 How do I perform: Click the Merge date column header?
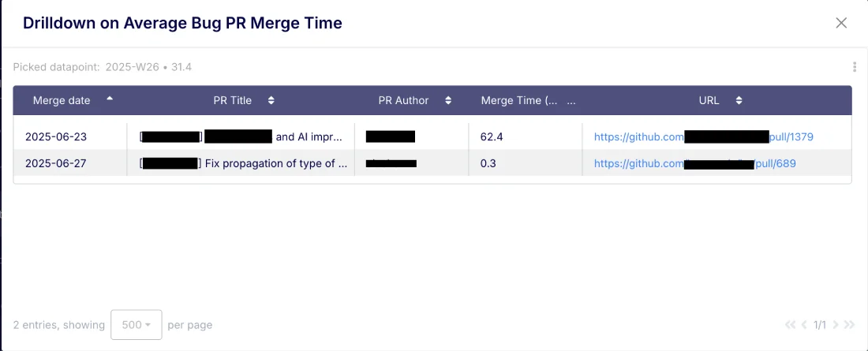[x=62, y=101]
